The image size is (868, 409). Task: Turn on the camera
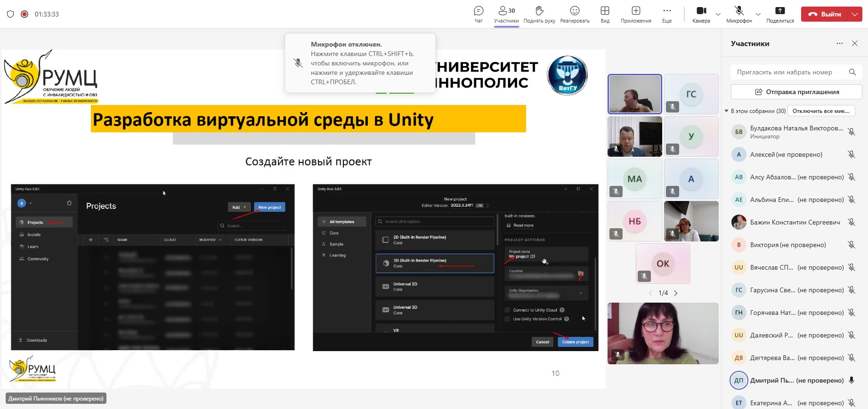point(701,14)
